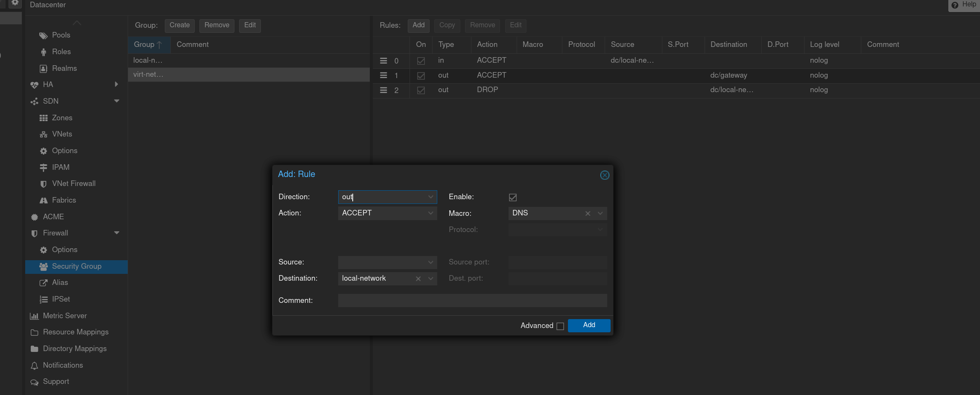Click the IPSet list icon
Screen dimensions: 980x395
tap(43, 299)
